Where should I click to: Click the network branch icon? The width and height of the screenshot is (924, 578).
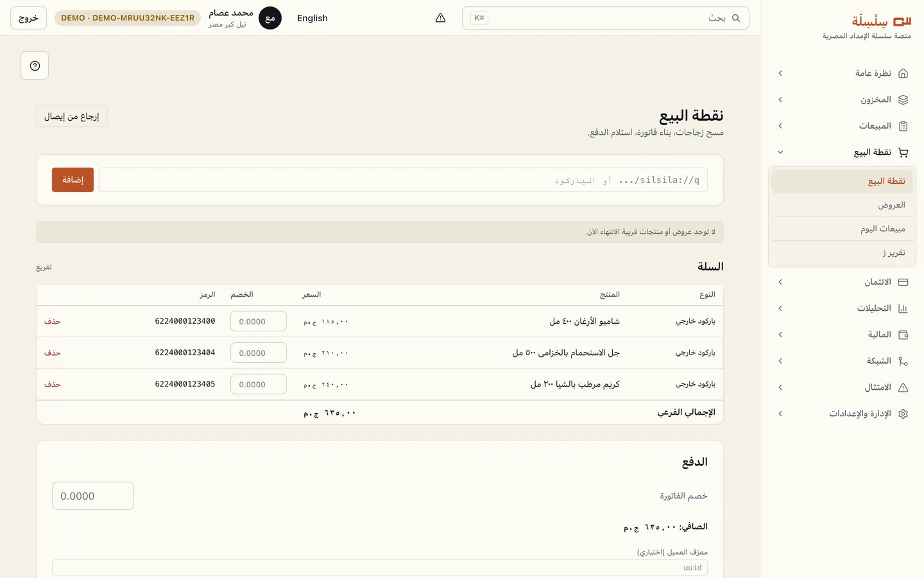pyautogui.click(x=903, y=361)
